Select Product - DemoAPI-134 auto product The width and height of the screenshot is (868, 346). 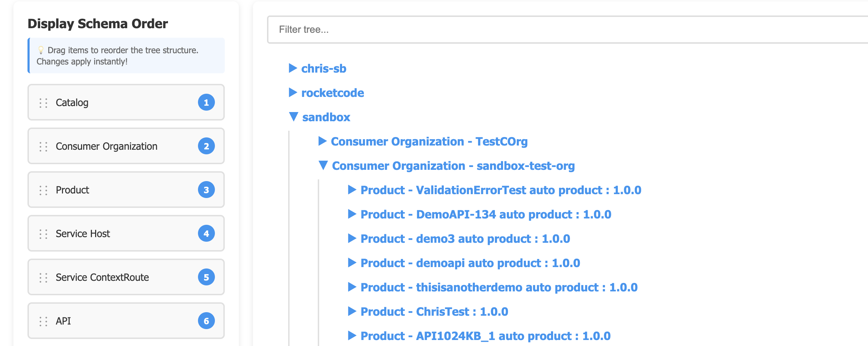coord(485,215)
